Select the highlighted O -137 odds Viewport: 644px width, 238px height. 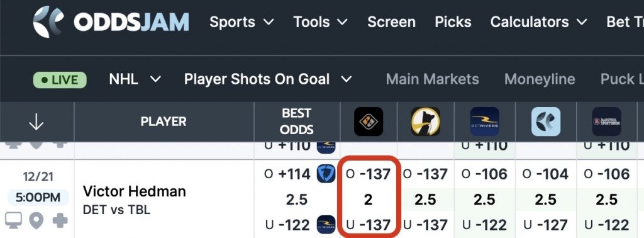coord(369,174)
